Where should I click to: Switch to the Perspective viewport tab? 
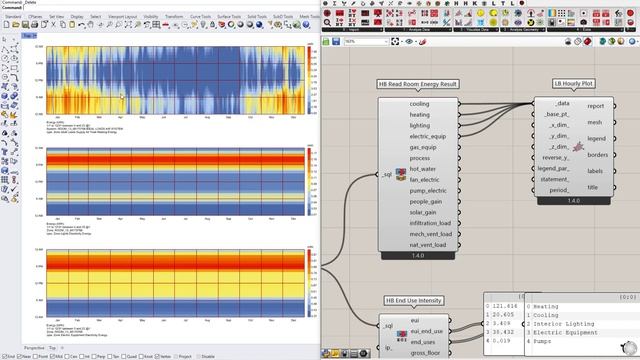click(34, 348)
